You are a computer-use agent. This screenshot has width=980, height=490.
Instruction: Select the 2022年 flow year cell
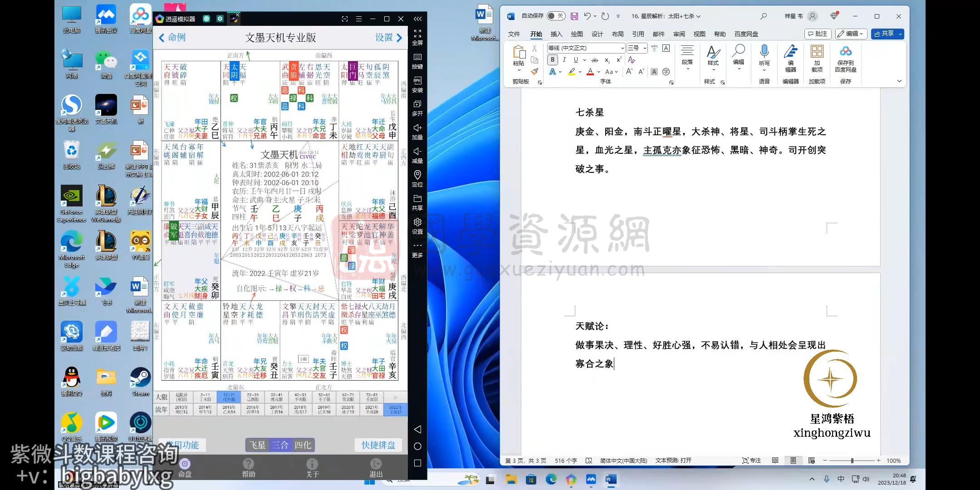pyautogui.click(x=395, y=409)
